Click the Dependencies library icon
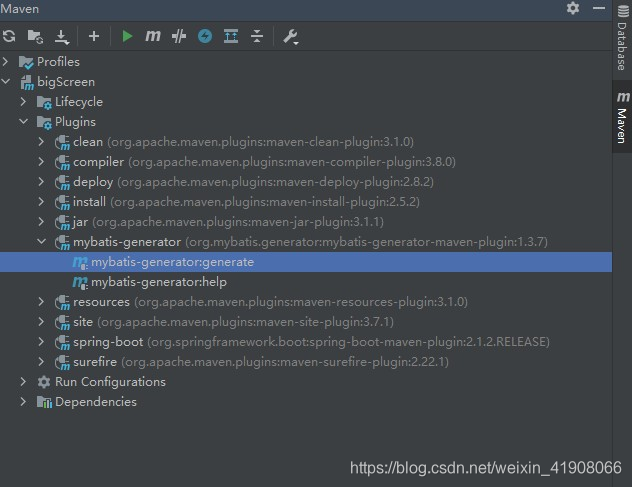The height and width of the screenshot is (487, 632). [44, 402]
